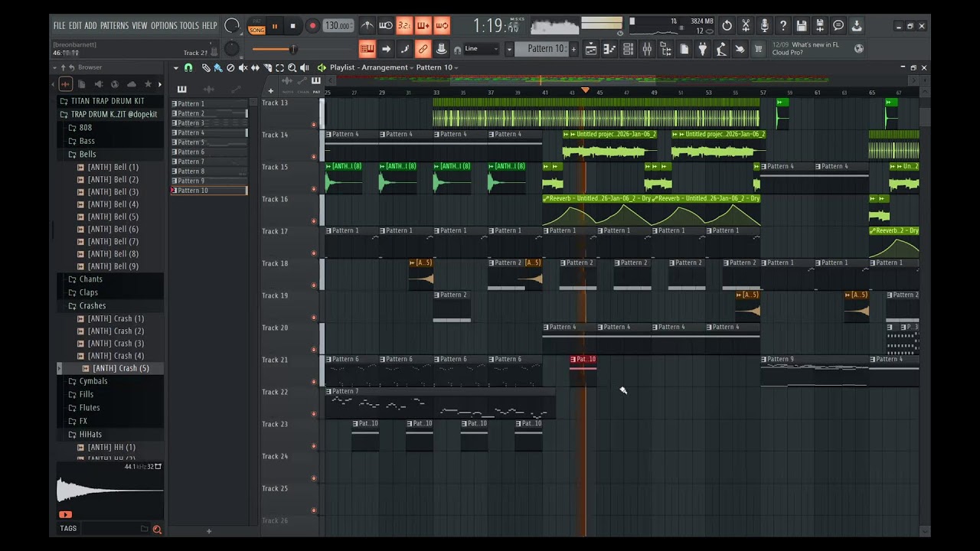980x551 pixels.
Task: Click the undo history icon
Action: tap(727, 26)
